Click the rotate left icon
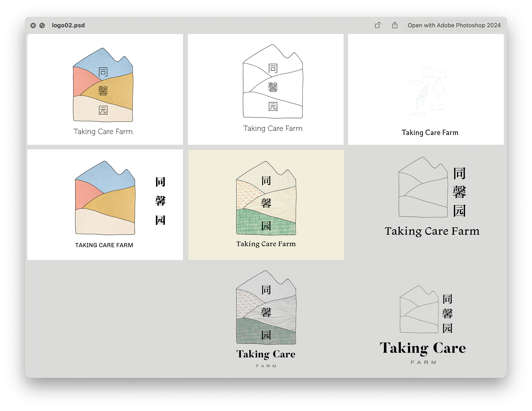 378,25
